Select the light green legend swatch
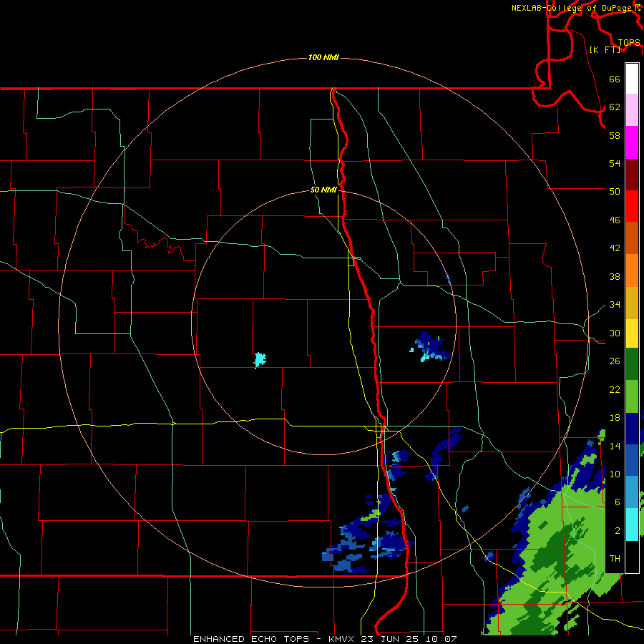 coord(632,396)
